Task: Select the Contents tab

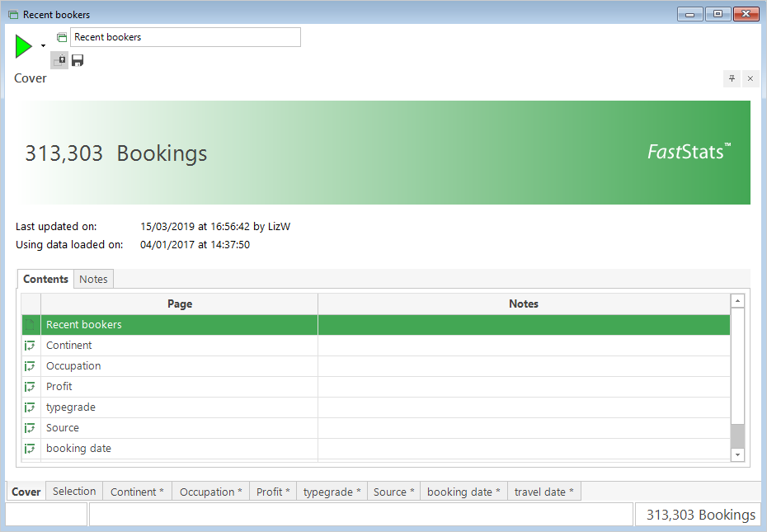Action: click(x=45, y=279)
